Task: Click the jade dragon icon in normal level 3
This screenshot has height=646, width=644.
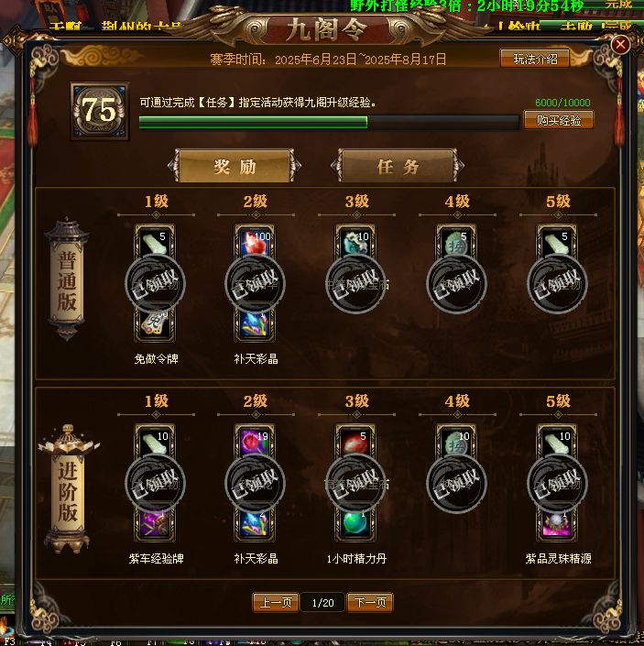Action: tap(355, 241)
